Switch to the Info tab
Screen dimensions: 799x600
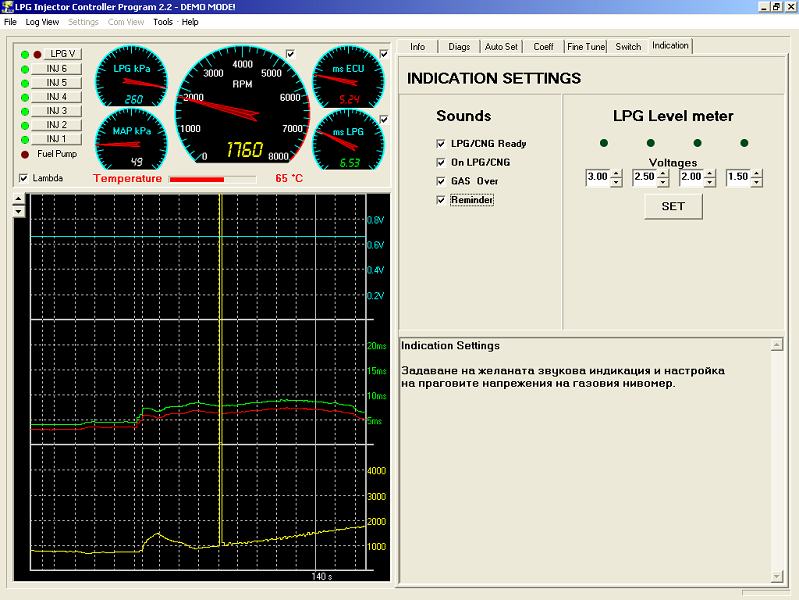(x=417, y=46)
